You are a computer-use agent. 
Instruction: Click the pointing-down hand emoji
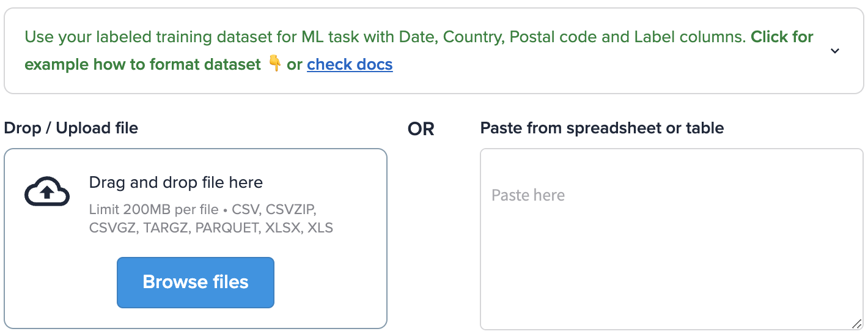click(x=275, y=64)
